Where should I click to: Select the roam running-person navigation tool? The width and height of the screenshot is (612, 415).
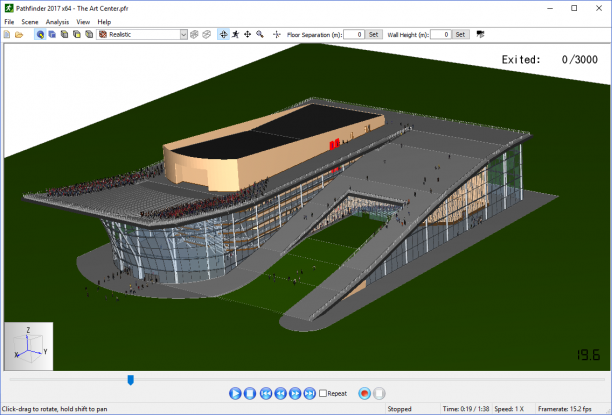tap(235, 35)
